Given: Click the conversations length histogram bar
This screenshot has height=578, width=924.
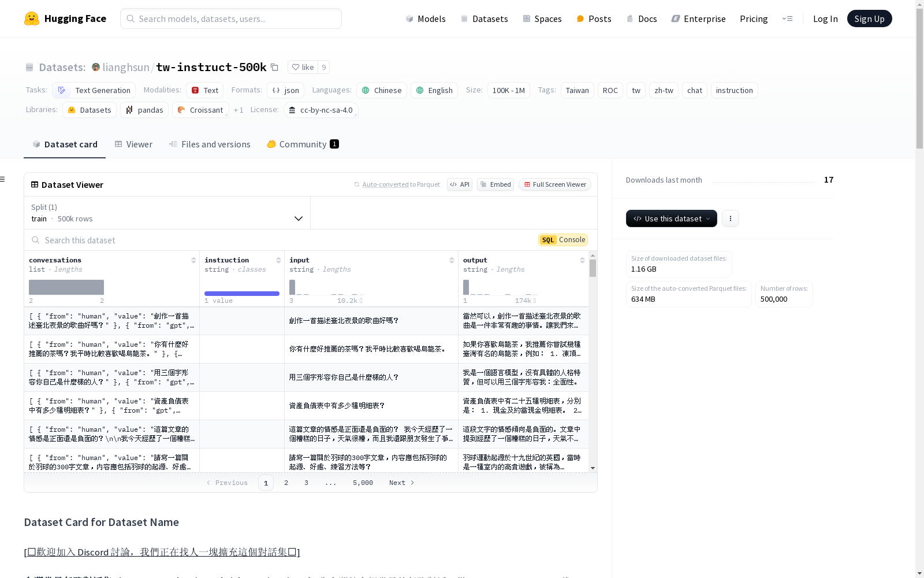Looking at the screenshot, I should [x=66, y=287].
